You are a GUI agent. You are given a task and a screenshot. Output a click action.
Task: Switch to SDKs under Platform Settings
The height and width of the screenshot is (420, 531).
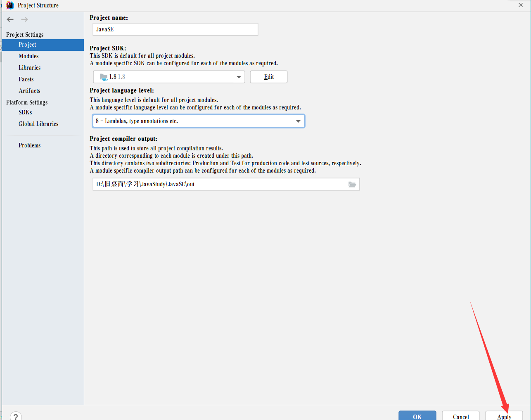tap(25, 112)
